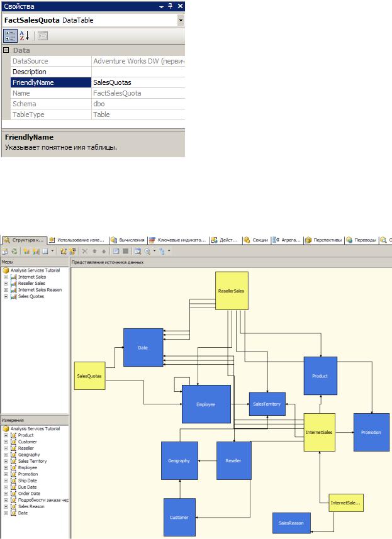Select Analysis Services Tutorial in Меры pane

[x=35, y=270]
